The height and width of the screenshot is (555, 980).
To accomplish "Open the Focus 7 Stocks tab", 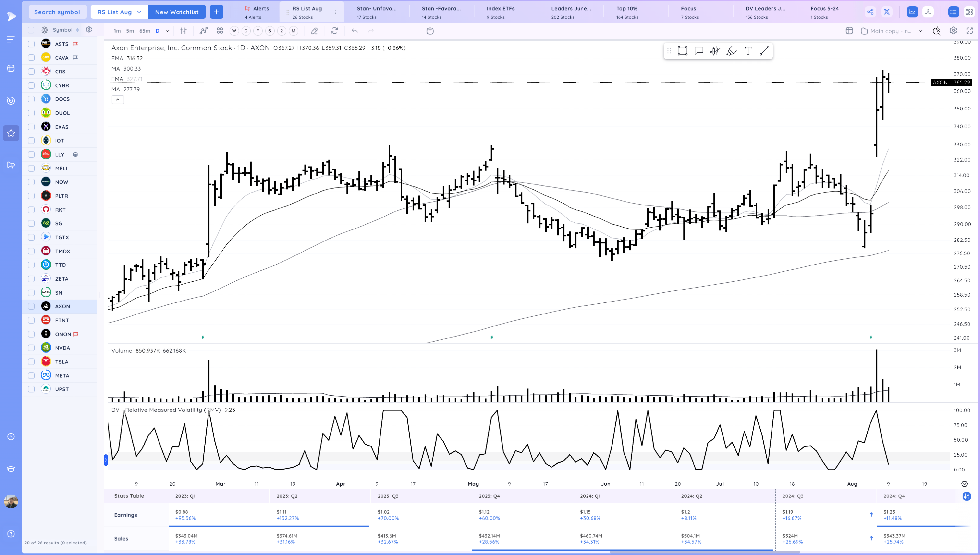I will 689,12.
